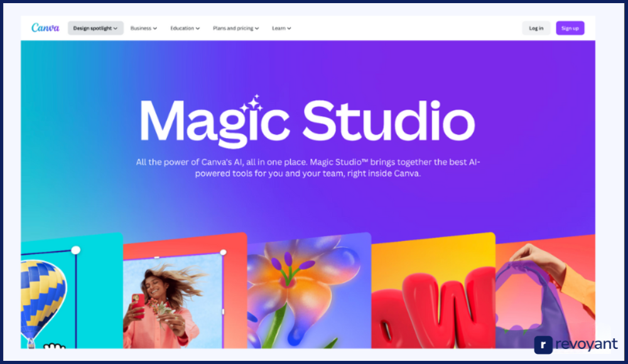Open the Education dropdown

point(185,28)
